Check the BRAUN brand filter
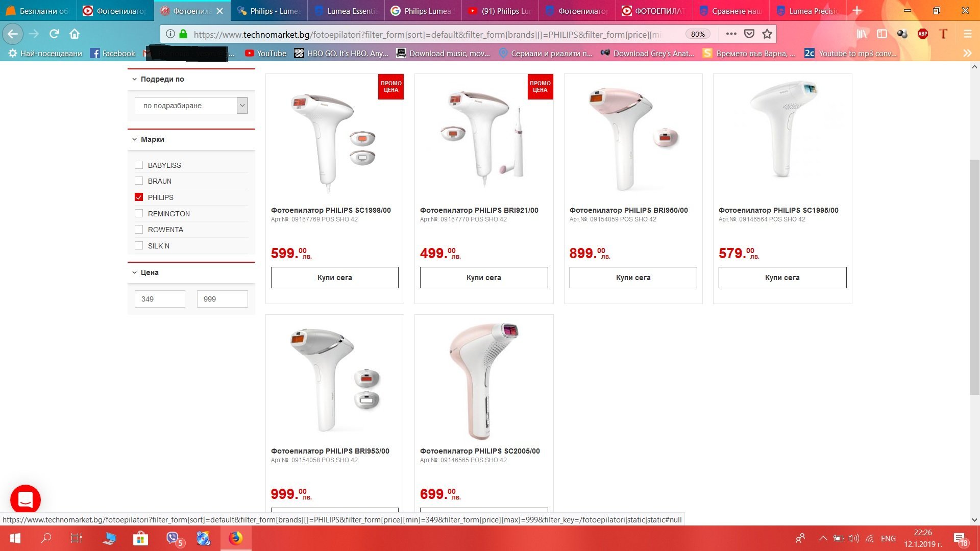 139,181
